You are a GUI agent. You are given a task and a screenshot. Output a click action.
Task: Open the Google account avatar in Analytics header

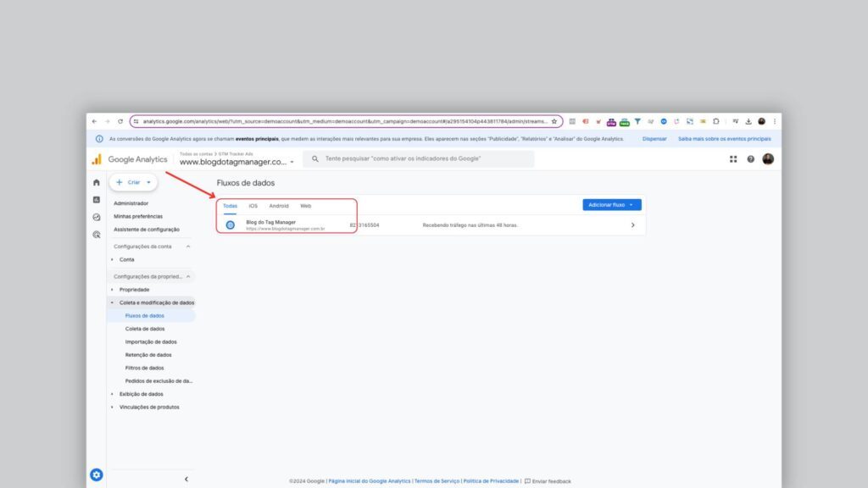coord(768,158)
